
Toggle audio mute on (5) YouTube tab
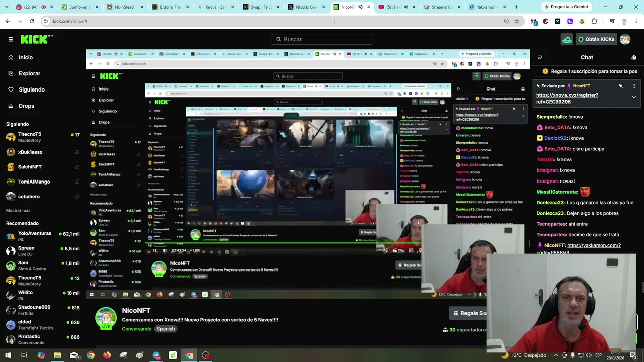[406, 7]
